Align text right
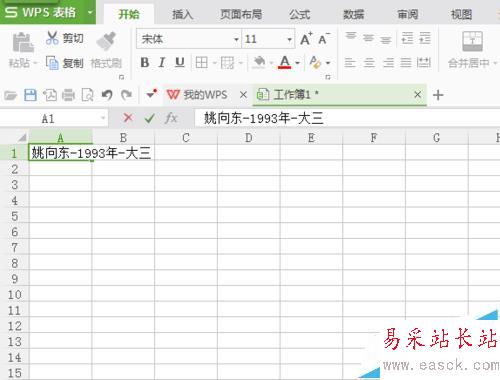 [x=388, y=62]
